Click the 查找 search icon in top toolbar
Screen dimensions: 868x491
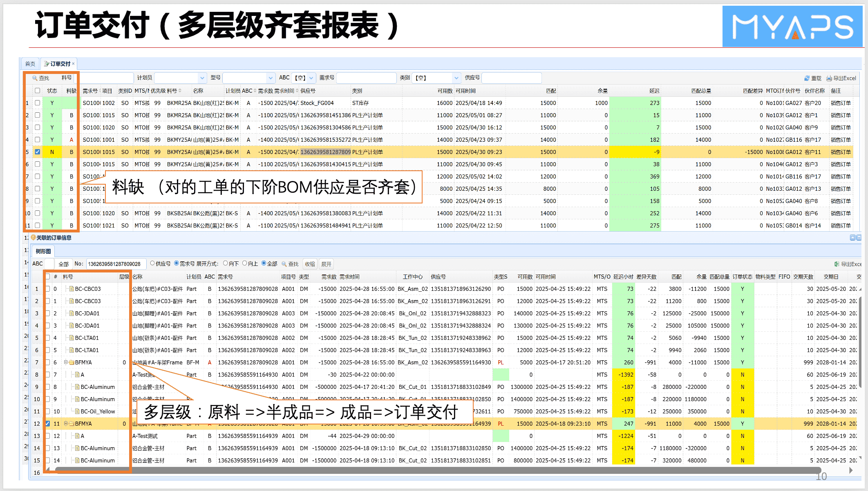35,78
